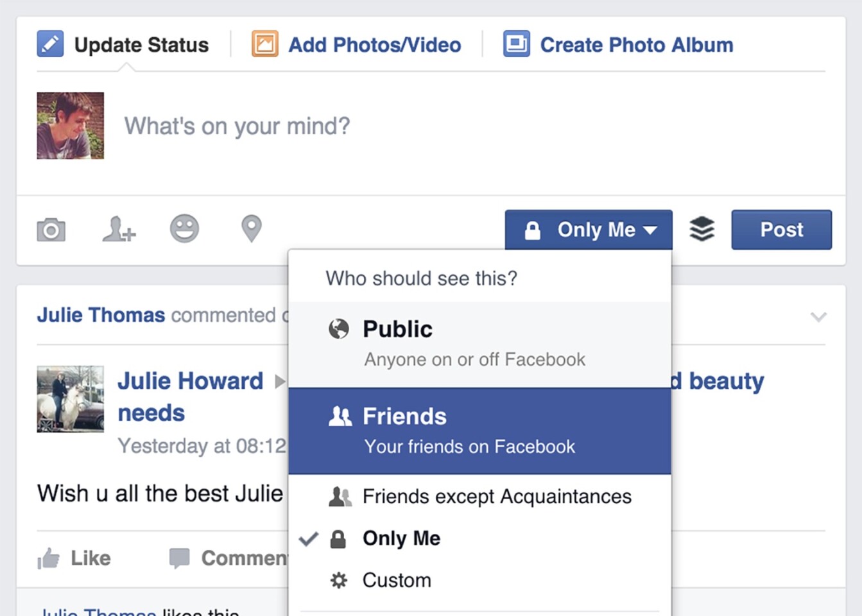Open Julie Howard's profile link
Image resolution: width=862 pixels, height=616 pixels.
(190, 381)
